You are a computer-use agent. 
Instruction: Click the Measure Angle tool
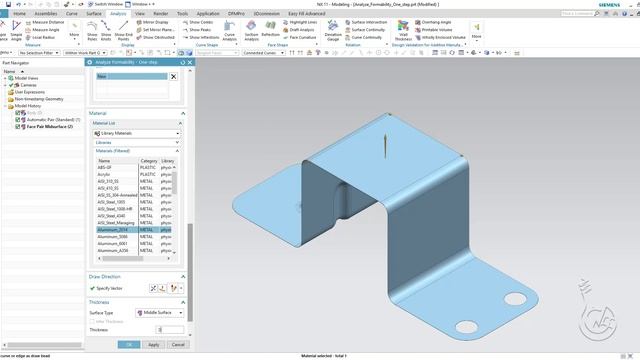42,30
